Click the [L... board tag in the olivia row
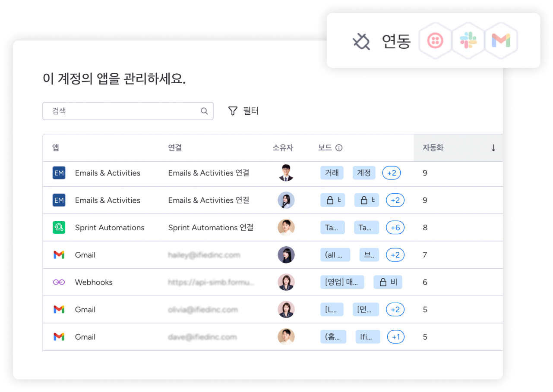 click(332, 310)
